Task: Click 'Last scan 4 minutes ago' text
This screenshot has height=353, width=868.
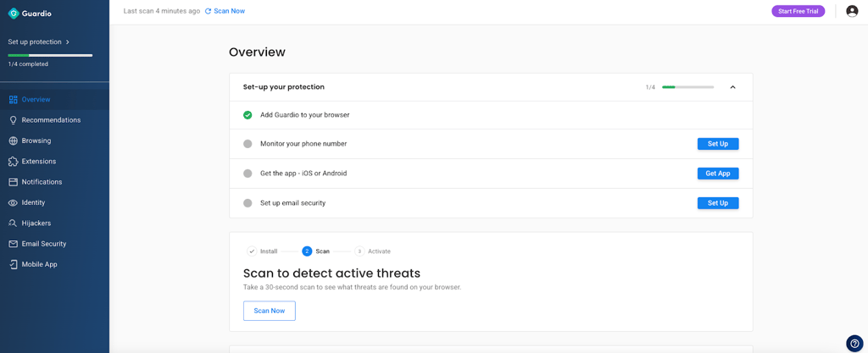Action: click(162, 11)
